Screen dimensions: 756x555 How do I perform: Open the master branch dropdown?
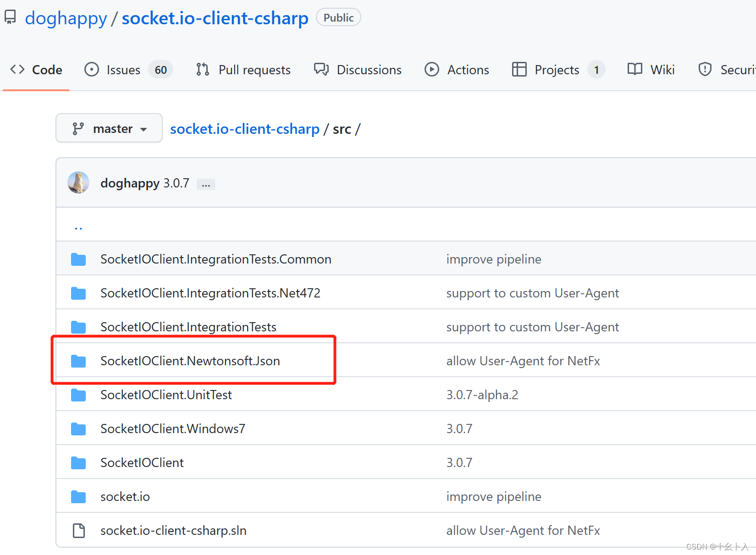[109, 128]
